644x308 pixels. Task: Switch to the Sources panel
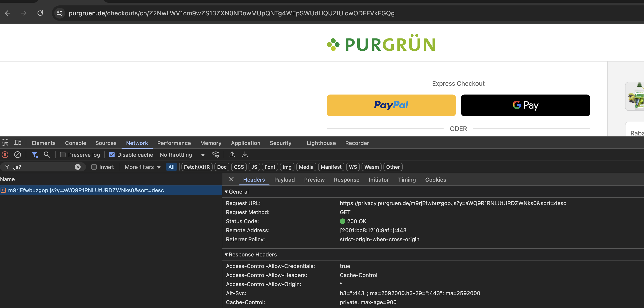106,143
